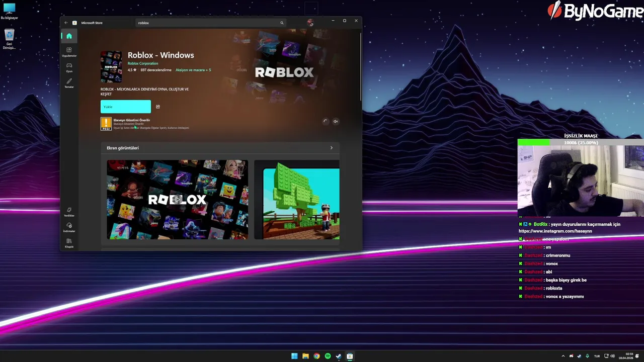Click BotRix username in chat

coord(540,224)
